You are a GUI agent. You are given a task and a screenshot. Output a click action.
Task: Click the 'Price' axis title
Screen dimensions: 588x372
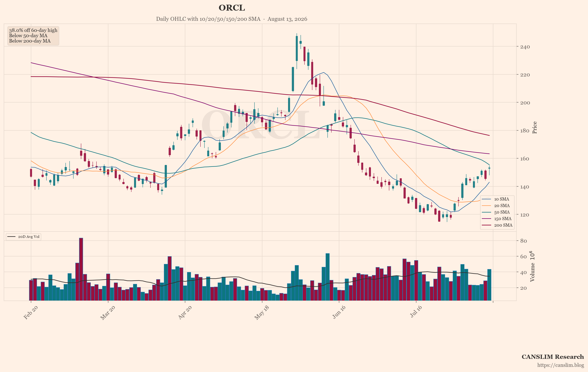(535, 127)
